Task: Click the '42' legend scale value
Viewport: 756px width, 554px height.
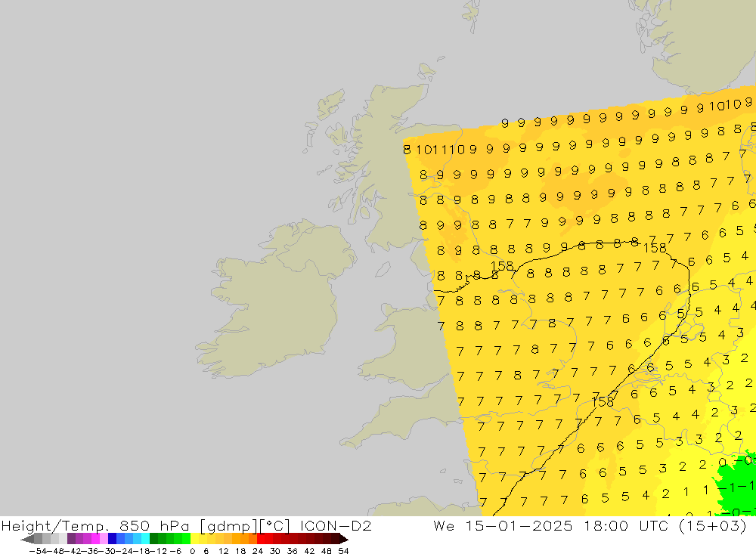Action: pos(309,551)
